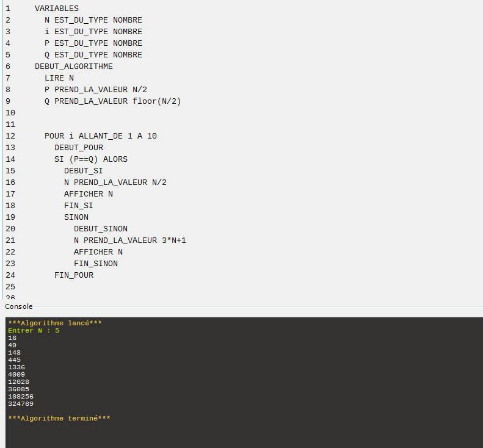Image resolution: width=483 pixels, height=448 pixels.
Task: Click line number 10 in the gutter
Action: pos(10,113)
